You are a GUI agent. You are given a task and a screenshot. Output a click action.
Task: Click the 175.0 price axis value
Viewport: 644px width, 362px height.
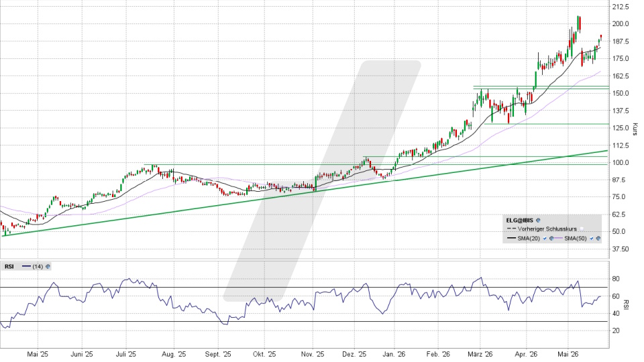coord(620,59)
